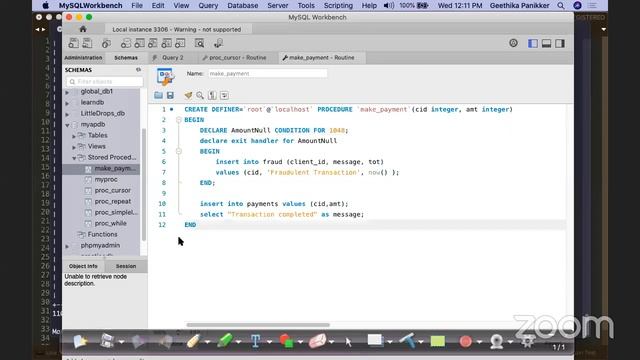Click the routine editor save icon
The height and width of the screenshot is (360, 640).
coord(170,96)
